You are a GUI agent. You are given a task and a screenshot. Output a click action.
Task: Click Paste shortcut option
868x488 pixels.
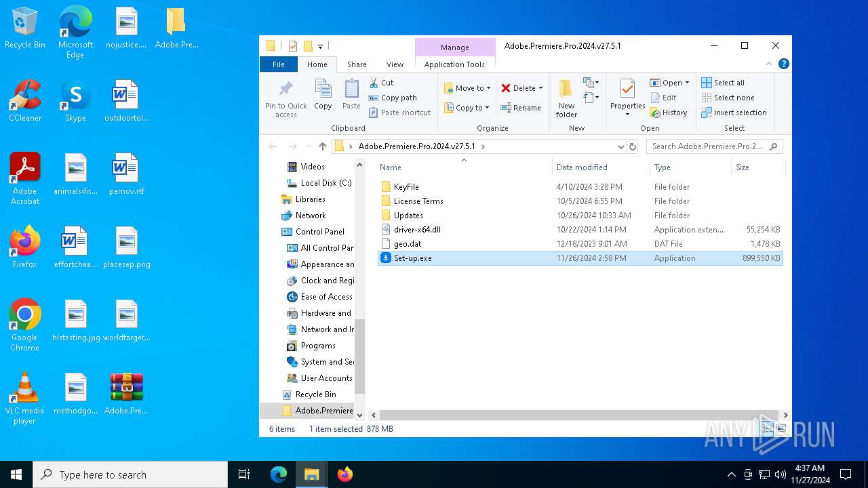(399, 113)
